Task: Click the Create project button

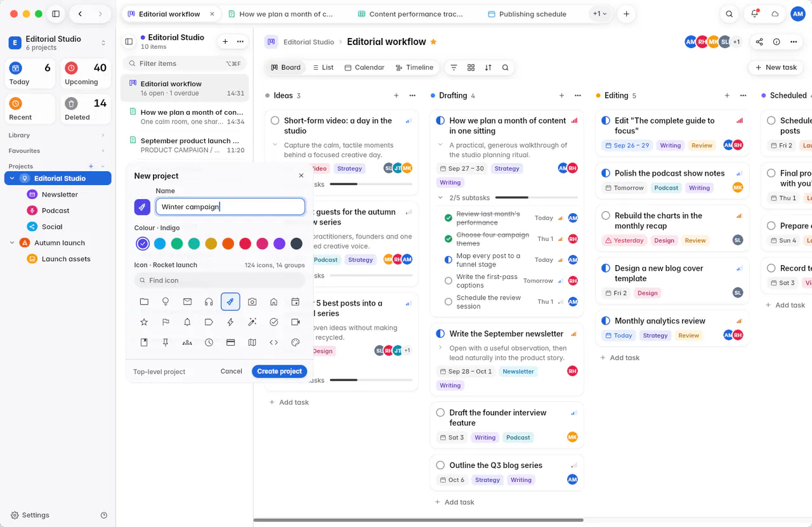Action: click(x=280, y=371)
